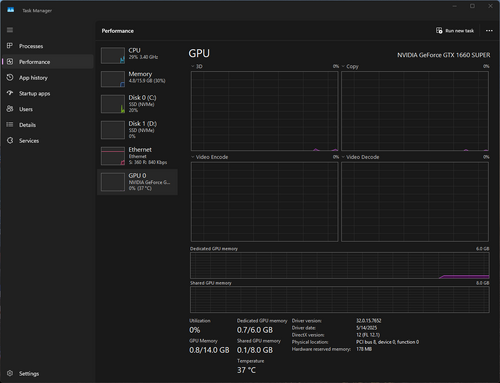Open the Details list icon
Screen dimensions: 500x383
pyautogui.click(x=10, y=125)
